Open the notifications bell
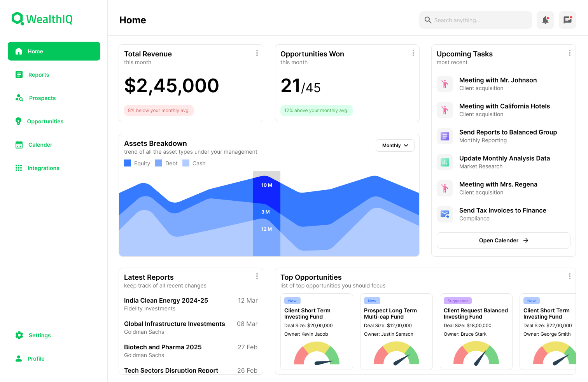Screen dimensions: 588x382 (x=545, y=20)
